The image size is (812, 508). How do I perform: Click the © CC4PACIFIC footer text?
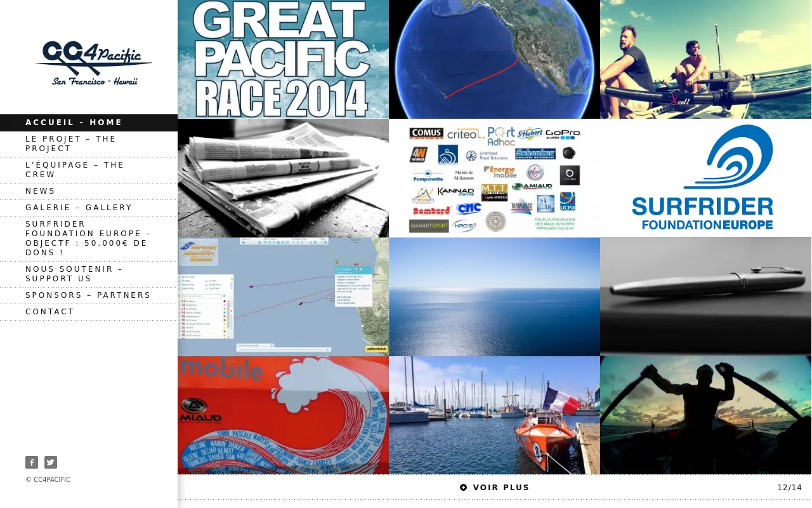tap(48, 480)
